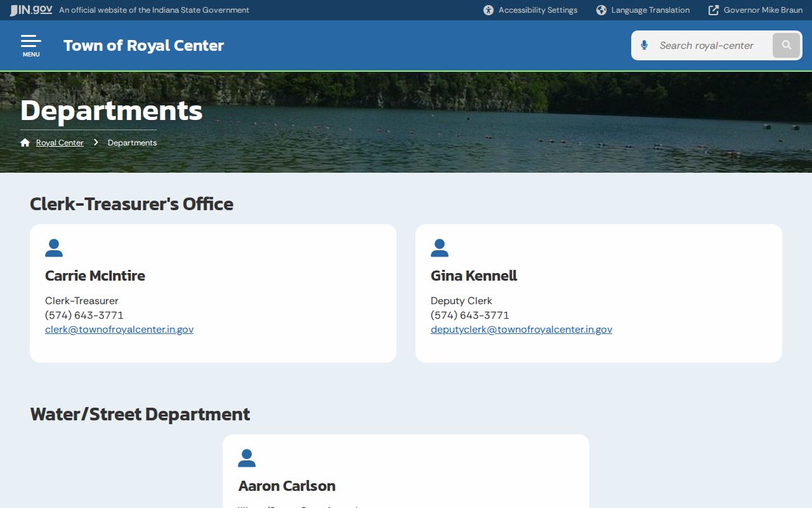Click Carrie McIntire's phone number
Viewport: 812px width, 508px height.
(84, 316)
